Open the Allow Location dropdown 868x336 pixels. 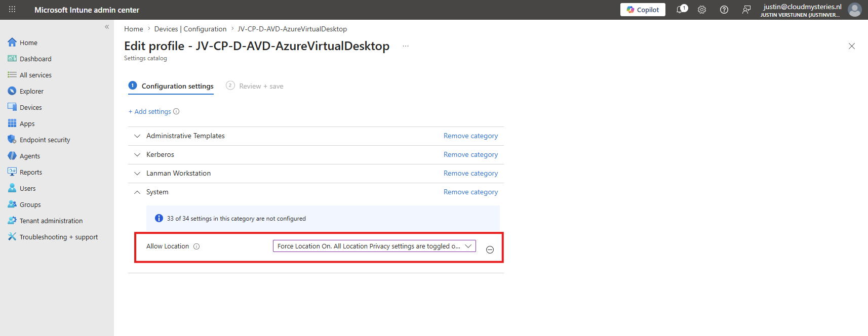374,246
